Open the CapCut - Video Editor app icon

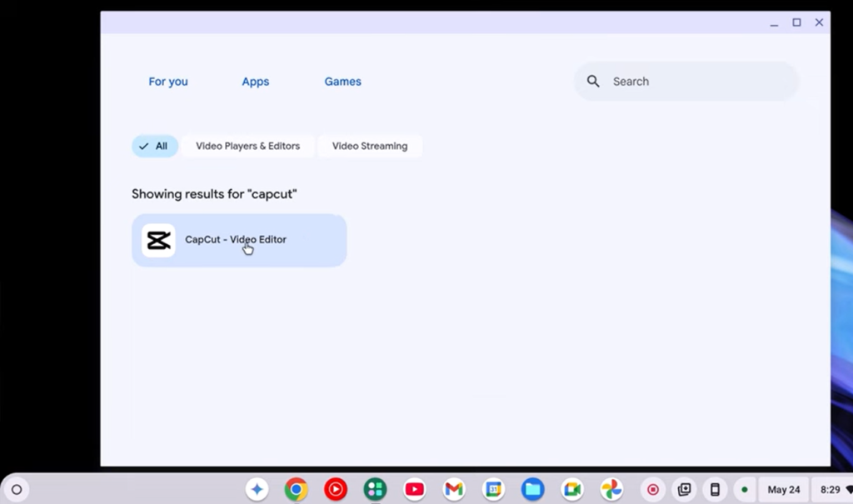[158, 240]
